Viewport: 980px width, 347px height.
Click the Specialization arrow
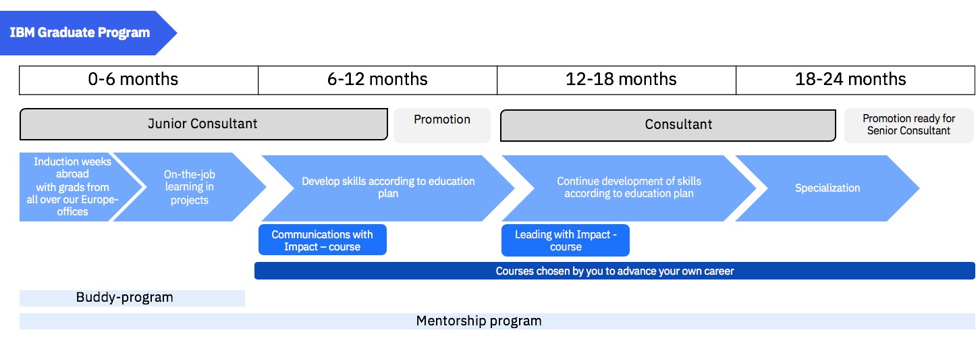point(827,188)
